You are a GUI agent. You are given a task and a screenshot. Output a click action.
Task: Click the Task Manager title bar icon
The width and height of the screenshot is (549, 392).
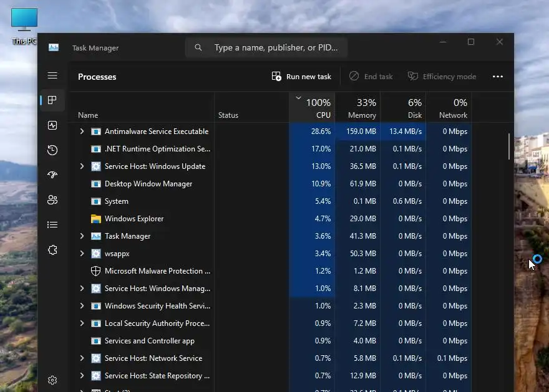click(54, 47)
